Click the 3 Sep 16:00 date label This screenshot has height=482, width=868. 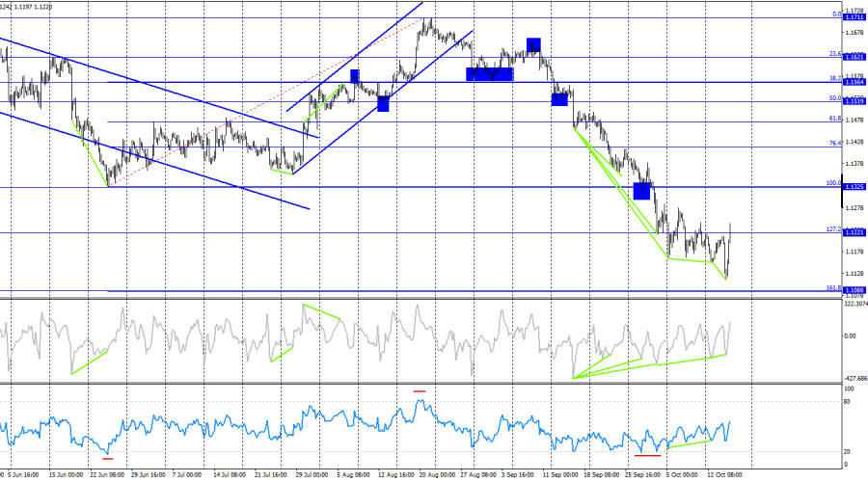518,475
